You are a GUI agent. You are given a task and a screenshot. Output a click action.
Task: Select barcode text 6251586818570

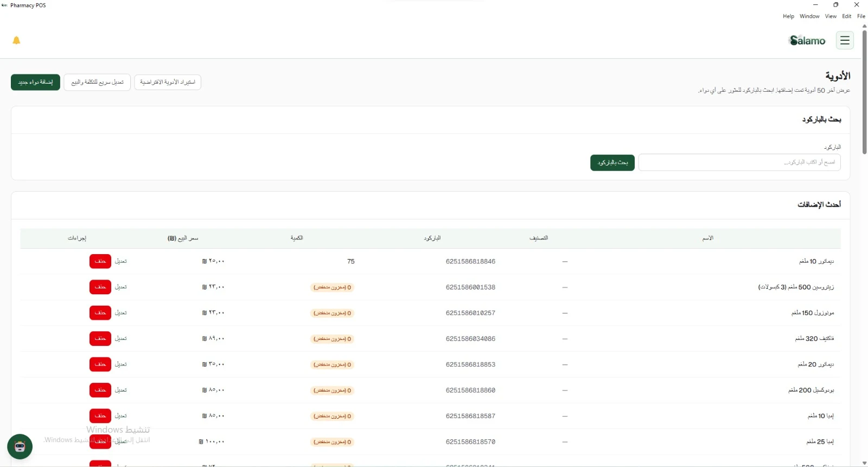tap(470, 442)
